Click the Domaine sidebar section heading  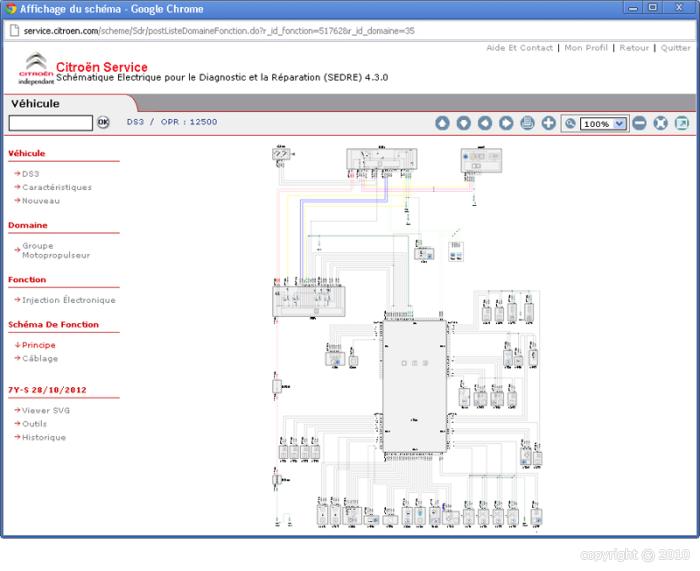pyautogui.click(x=28, y=225)
